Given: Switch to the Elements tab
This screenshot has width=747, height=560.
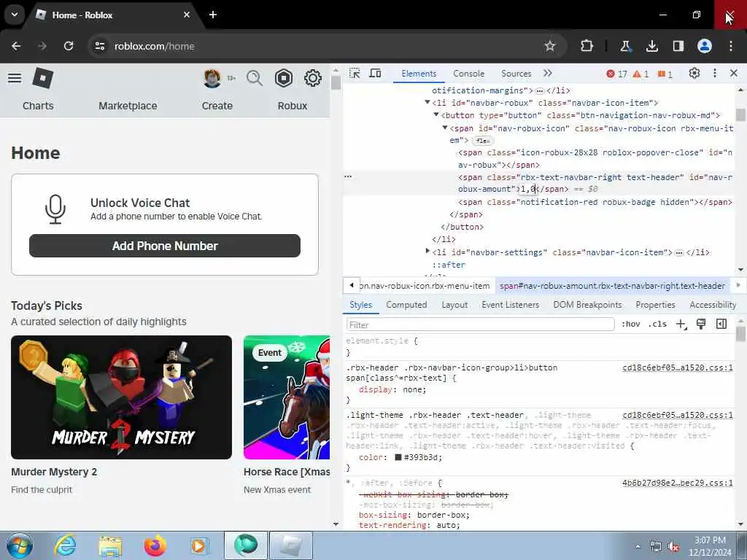Looking at the screenshot, I should point(419,74).
